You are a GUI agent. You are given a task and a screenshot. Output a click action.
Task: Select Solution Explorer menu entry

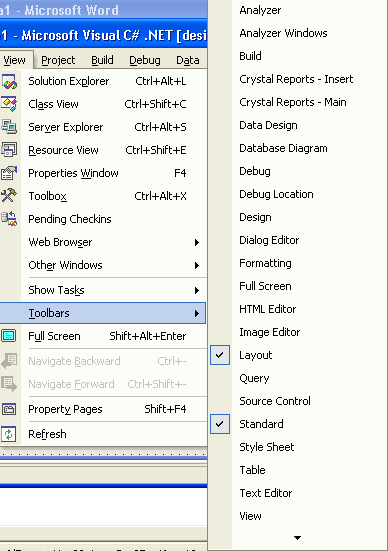point(103,81)
